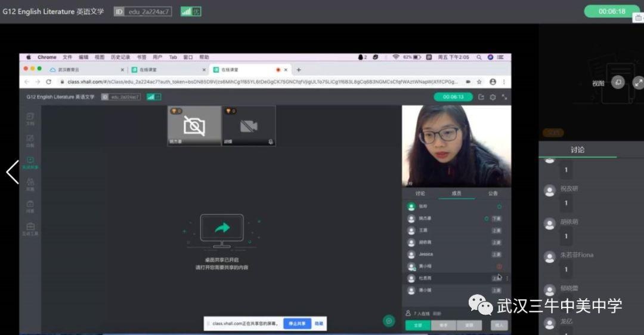Click the Chrome address bar URL
Image resolution: width=644 pixels, height=335 pixels.
[x=262, y=82]
